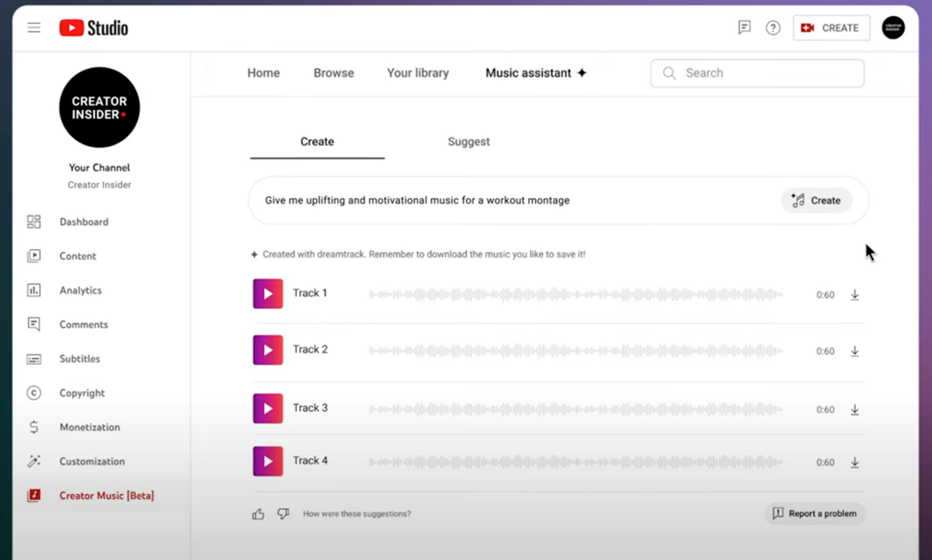Click the Create music generation button
932x560 pixels.
[x=816, y=200]
